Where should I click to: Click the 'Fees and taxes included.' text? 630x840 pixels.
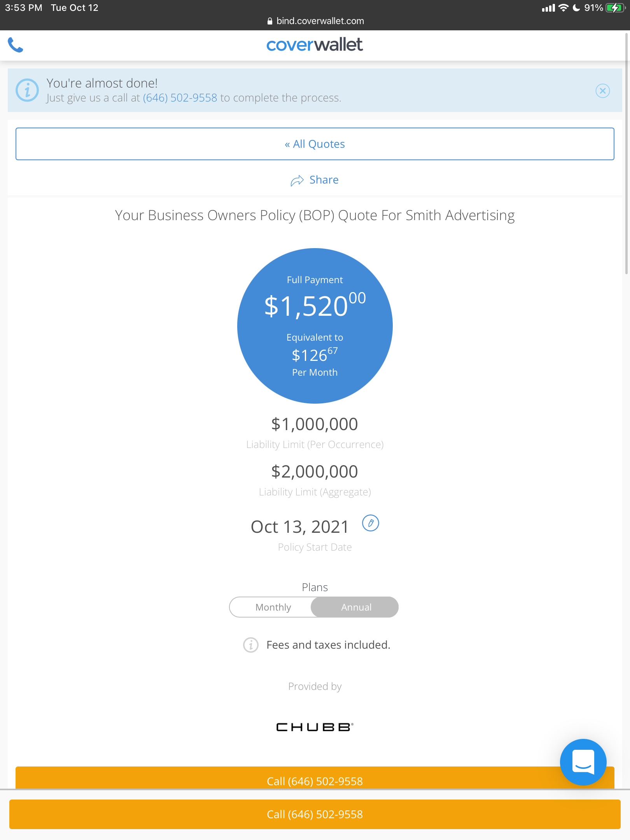(x=328, y=645)
